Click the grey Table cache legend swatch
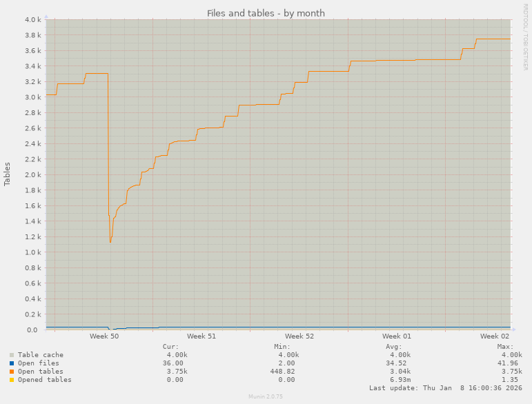This screenshot has height=404, width=532. [12, 355]
